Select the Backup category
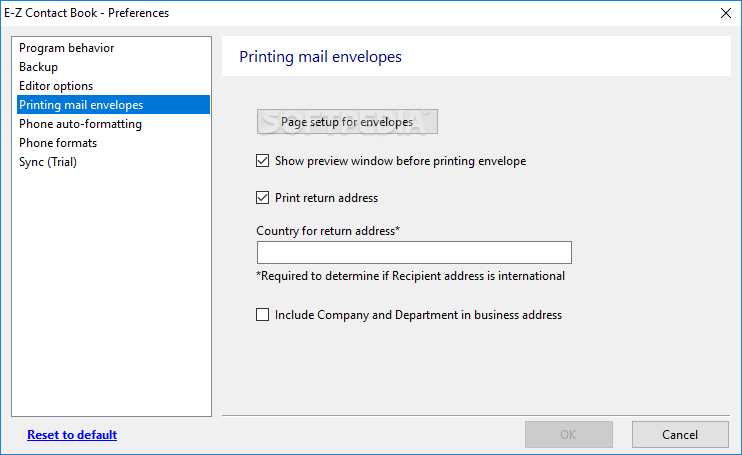Screen dimensions: 742x455 [113, 67]
